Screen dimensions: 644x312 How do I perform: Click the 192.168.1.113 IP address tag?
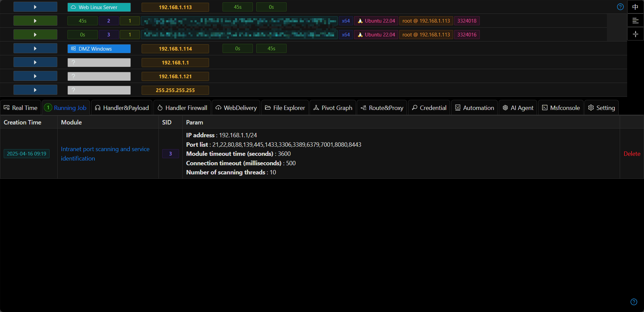[175, 7]
